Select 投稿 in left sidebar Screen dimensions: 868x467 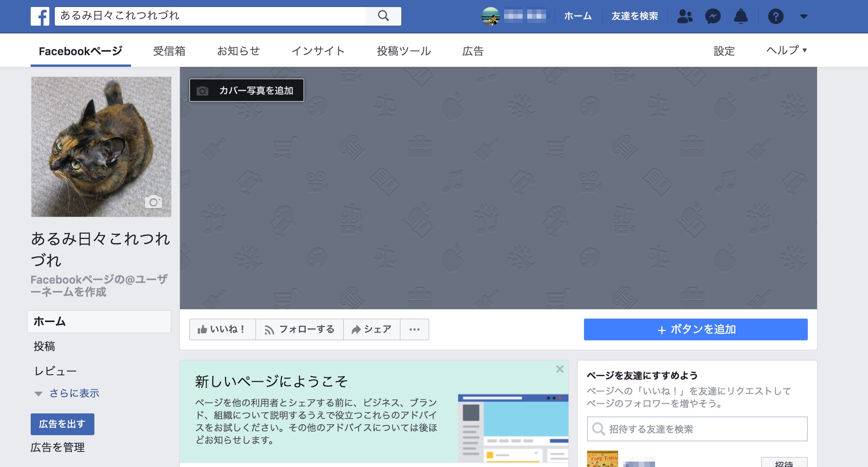pos(44,346)
